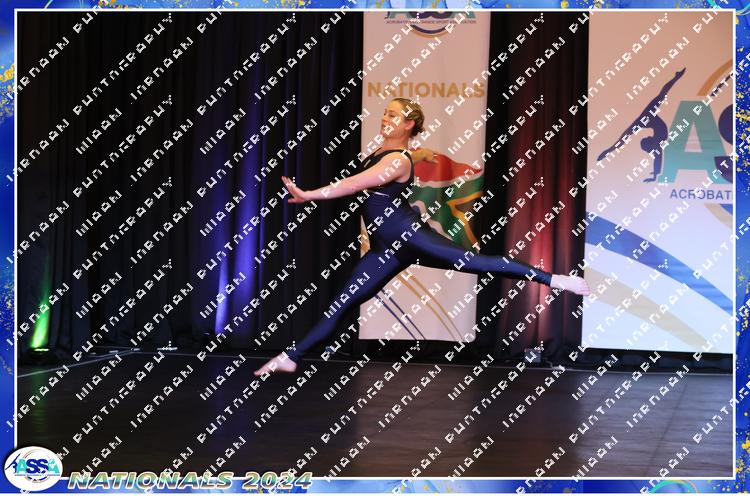Click the gold "NATIONALS" word on the banner
The width and height of the screenshot is (750, 500).
pyautogui.click(x=426, y=89)
